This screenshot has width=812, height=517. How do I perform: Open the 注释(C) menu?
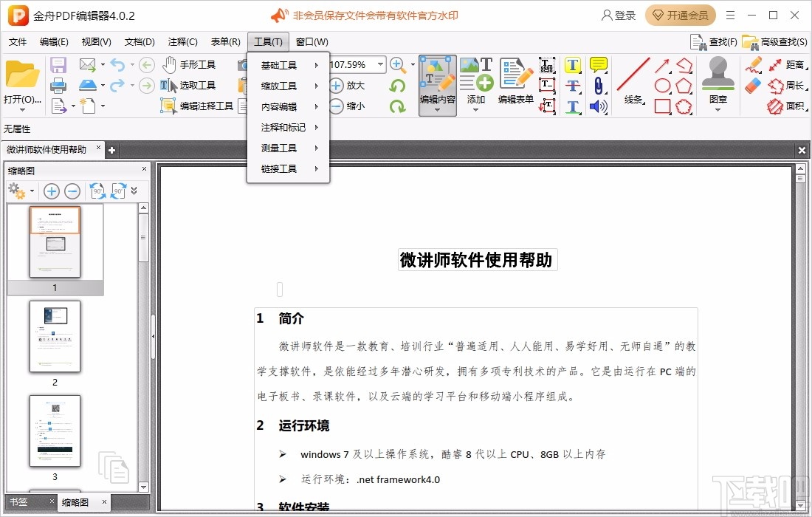coord(182,41)
